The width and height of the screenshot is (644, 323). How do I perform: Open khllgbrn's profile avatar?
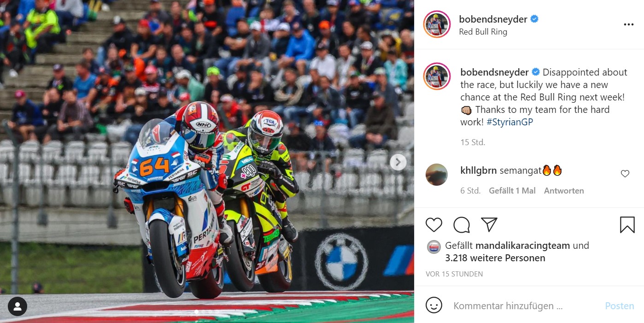437,175
